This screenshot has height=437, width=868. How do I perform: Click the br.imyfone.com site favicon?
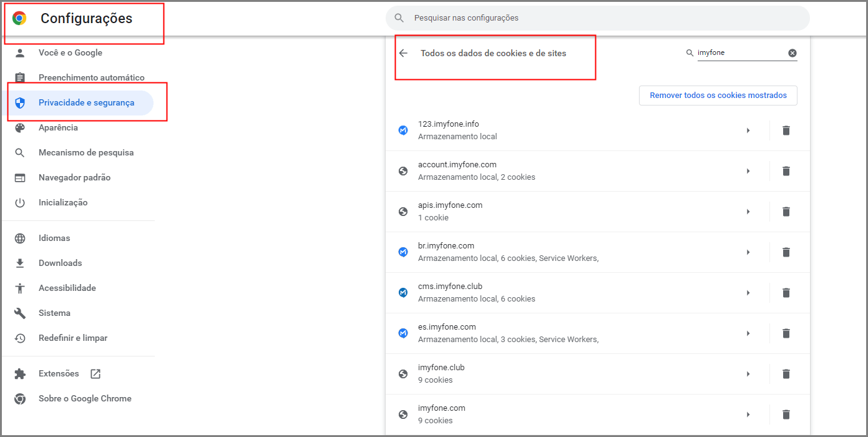pos(403,252)
